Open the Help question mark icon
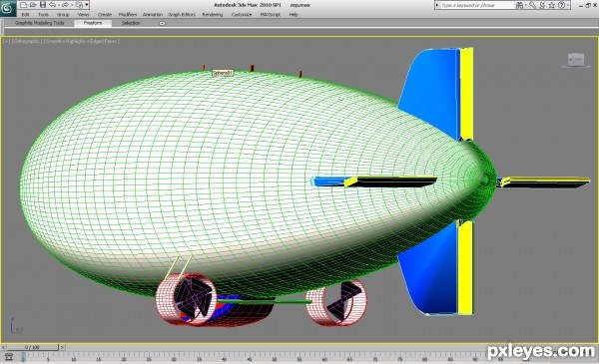The height and width of the screenshot is (364, 599). click(x=561, y=5)
